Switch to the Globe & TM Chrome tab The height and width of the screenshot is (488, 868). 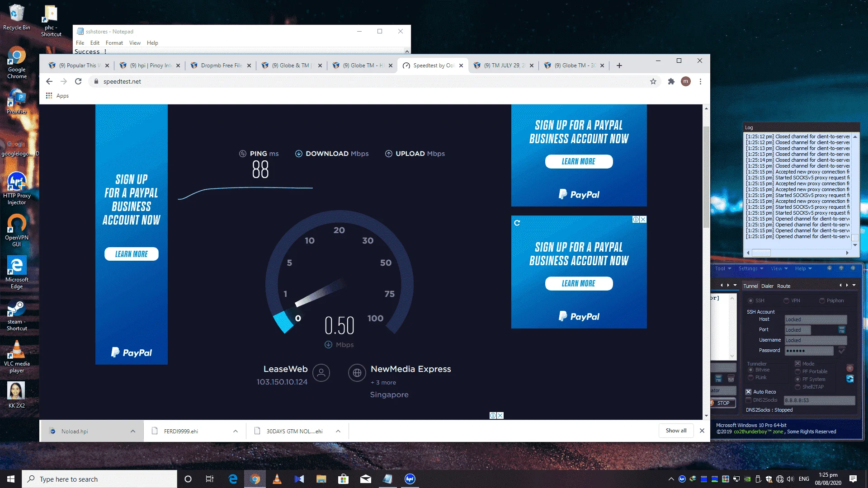[x=292, y=66]
